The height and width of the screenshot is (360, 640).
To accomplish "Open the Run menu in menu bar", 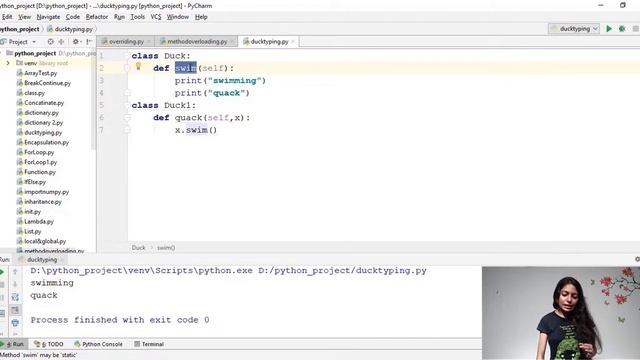I will (119, 17).
